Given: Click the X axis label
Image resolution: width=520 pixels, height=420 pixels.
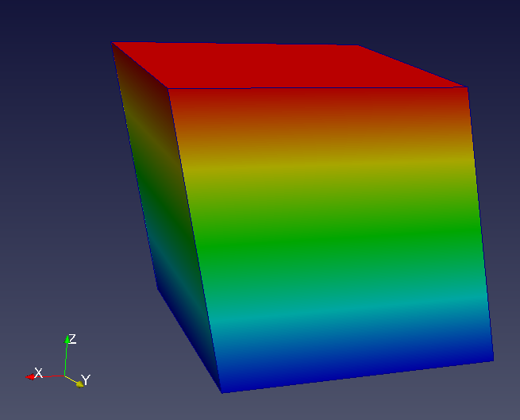Looking at the screenshot, I should (38, 373).
